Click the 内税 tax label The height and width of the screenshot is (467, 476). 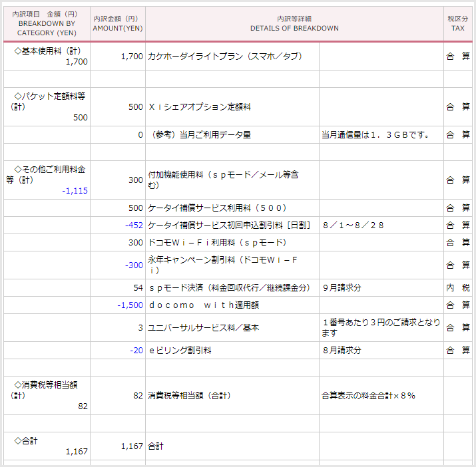point(458,287)
